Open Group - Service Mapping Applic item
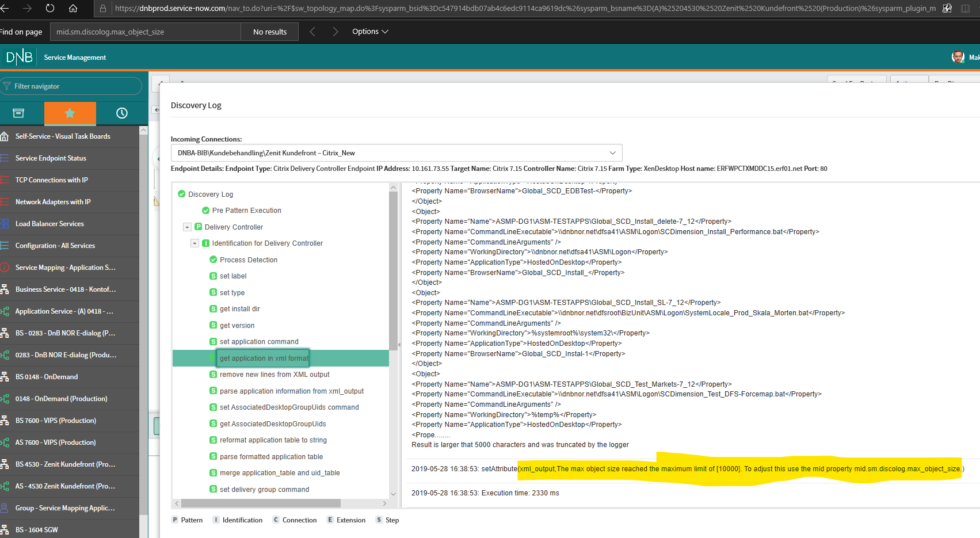The image size is (980, 538). click(65, 508)
